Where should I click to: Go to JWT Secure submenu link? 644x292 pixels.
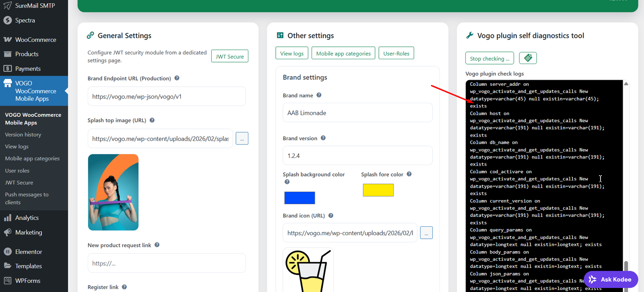(19, 182)
